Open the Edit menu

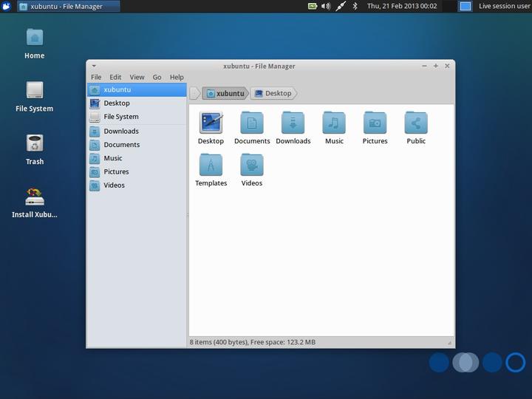pos(115,78)
